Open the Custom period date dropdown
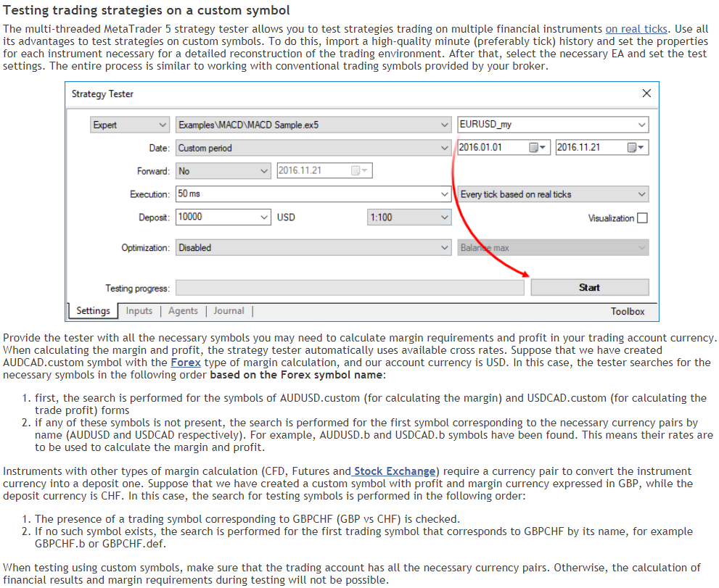Image resolution: width=719 pixels, height=588 pixels. (x=313, y=148)
